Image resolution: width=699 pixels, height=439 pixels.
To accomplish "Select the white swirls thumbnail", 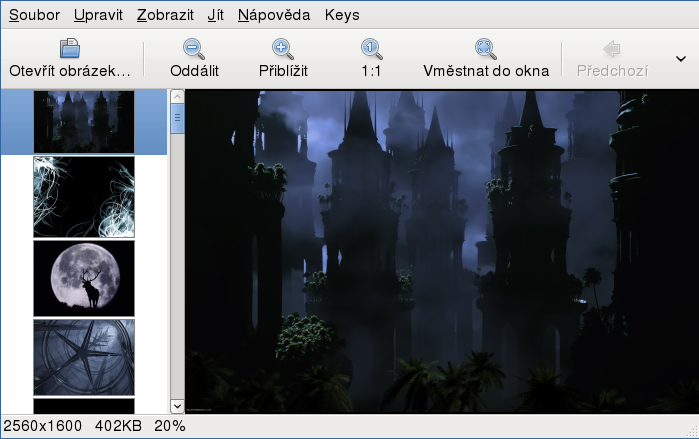I will tap(84, 196).
